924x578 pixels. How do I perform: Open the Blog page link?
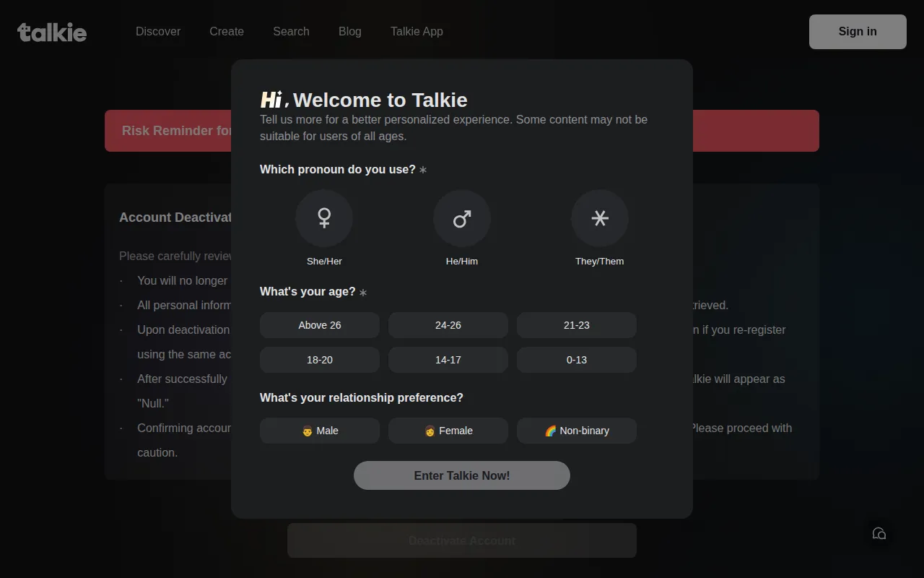click(350, 32)
